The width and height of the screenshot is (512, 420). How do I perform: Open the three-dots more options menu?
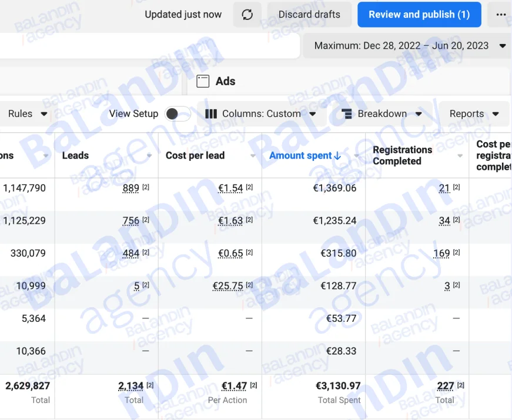501,15
